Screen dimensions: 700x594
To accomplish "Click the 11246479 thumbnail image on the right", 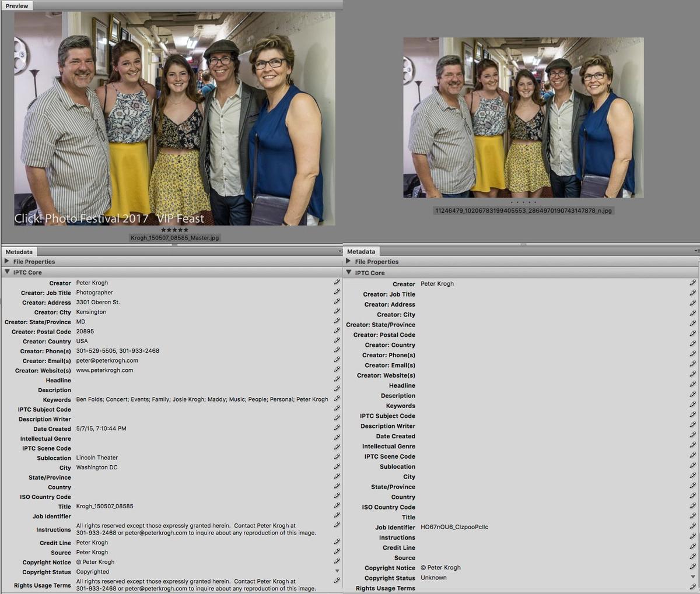I will [x=522, y=117].
